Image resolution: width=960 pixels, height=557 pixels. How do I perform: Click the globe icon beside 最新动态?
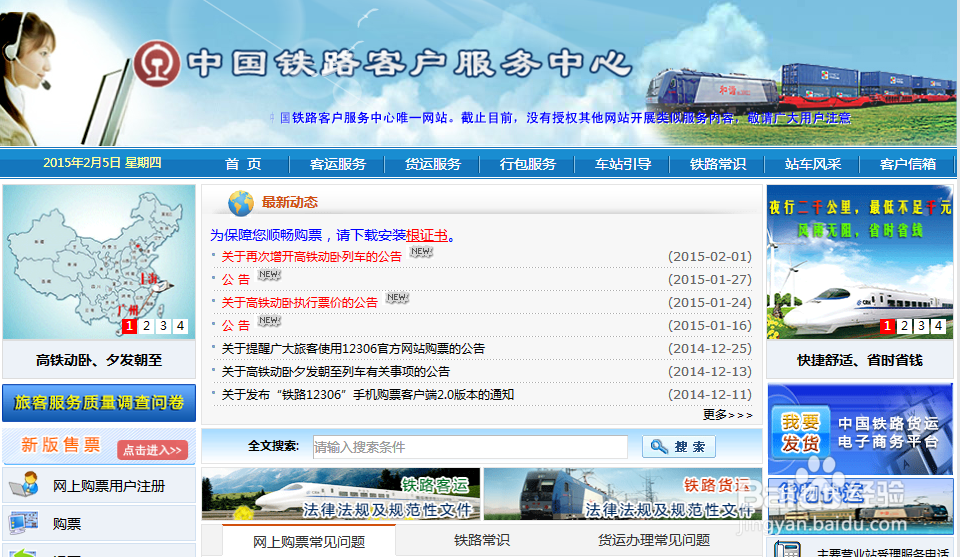241,203
